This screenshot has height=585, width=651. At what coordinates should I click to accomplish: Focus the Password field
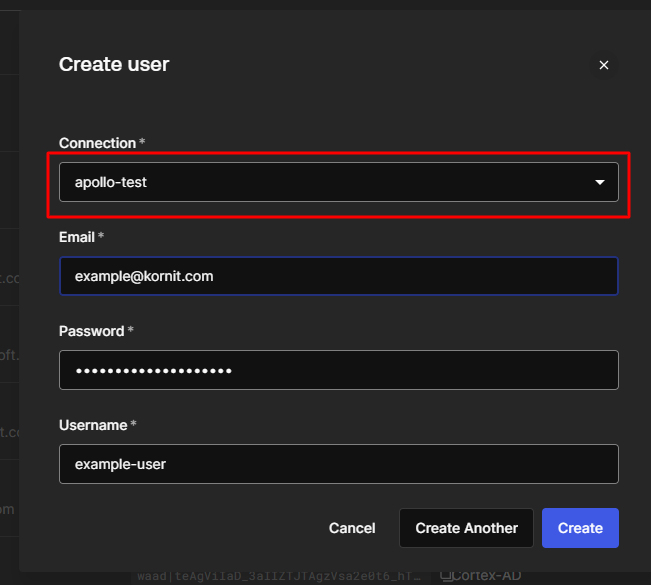coord(338,370)
